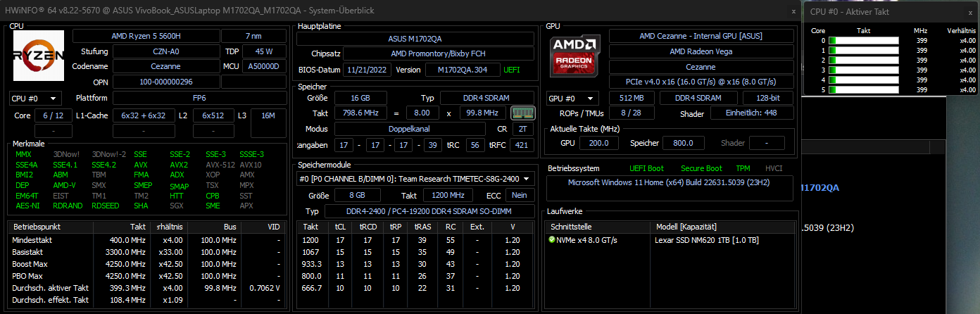The width and height of the screenshot is (980, 314).
Task: Select the 666.7 timing row
Action: (x=415, y=288)
